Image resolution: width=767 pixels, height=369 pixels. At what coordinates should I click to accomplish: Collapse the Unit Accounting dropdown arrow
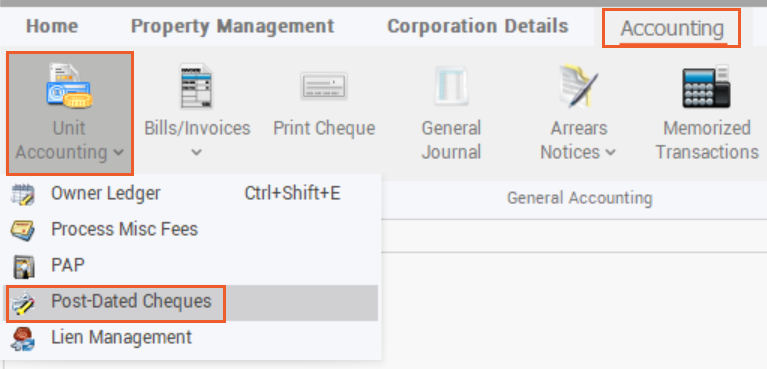(118, 153)
